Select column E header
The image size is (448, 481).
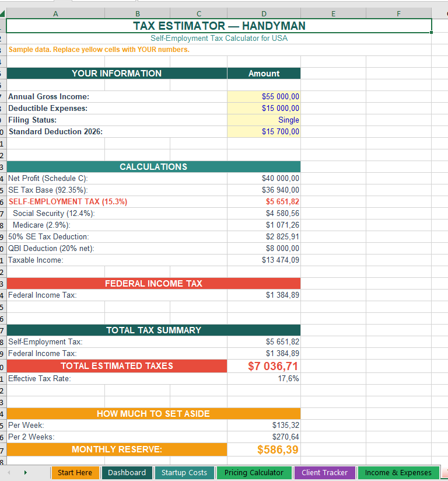click(x=333, y=14)
